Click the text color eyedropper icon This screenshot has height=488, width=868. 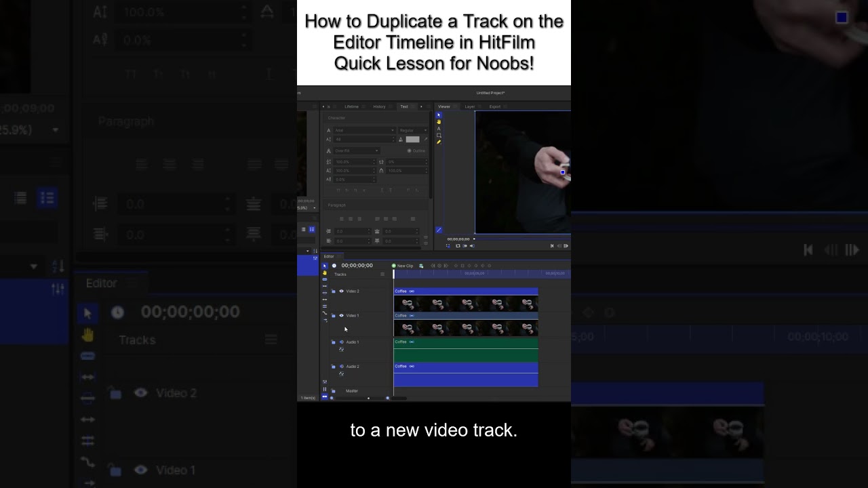[426, 139]
